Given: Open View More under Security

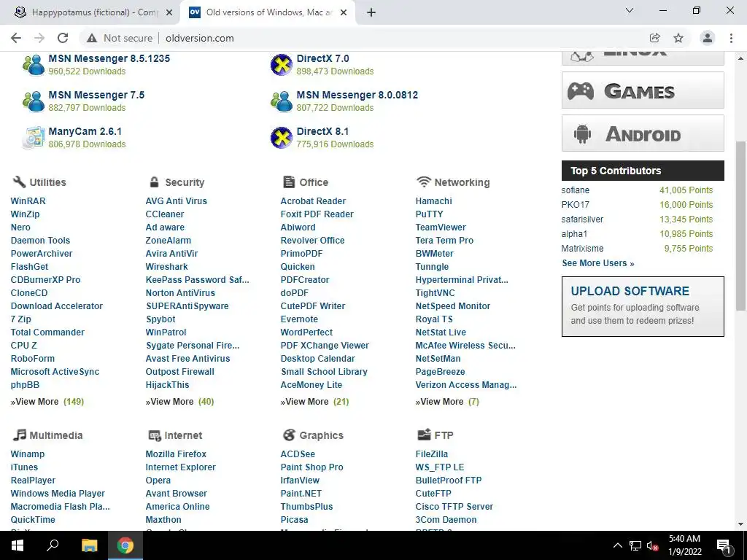Looking at the screenshot, I should click(179, 402).
